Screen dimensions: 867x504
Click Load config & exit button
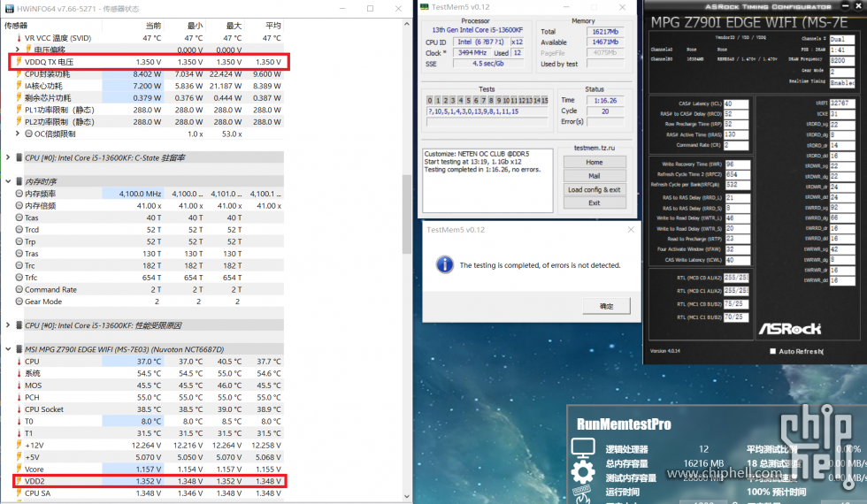[595, 189]
